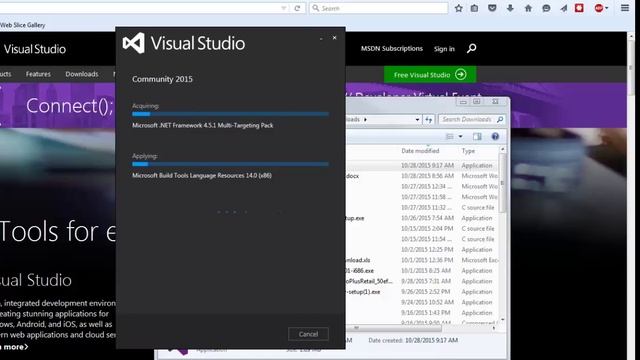Select file row dated 10/15/2015 2:04 PM
The width and height of the screenshot is (640, 360).
pyautogui.click(x=422, y=229)
